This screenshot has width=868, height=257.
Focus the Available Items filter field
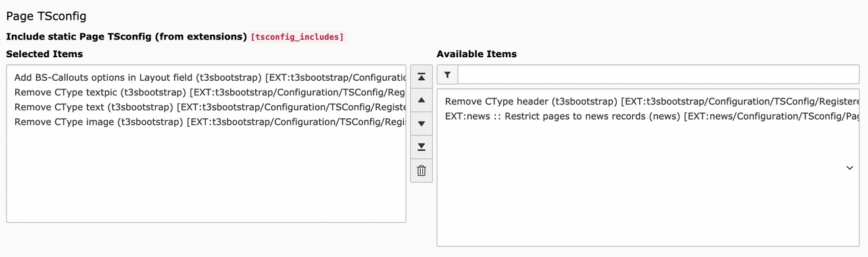[x=658, y=74]
